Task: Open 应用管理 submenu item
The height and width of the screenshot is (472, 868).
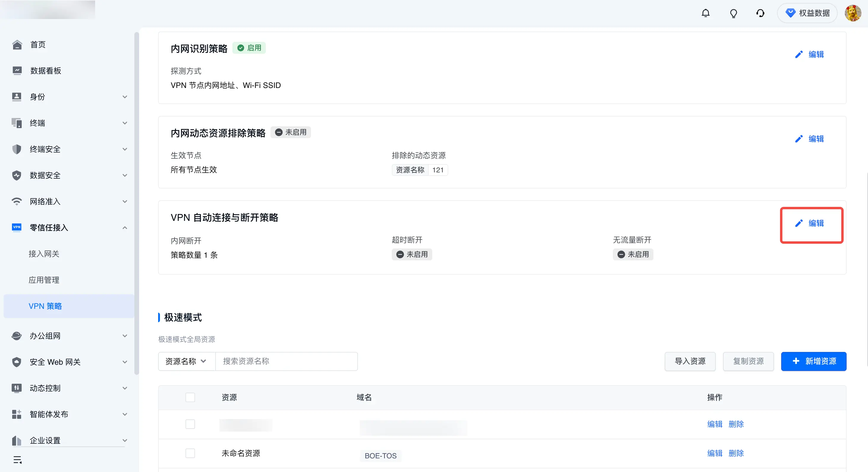Action: pos(44,280)
